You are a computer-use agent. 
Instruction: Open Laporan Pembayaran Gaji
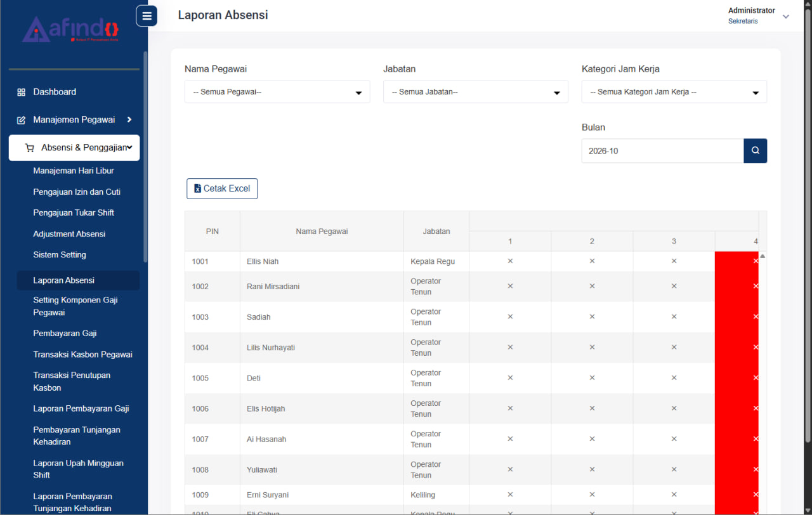[81, 408]
